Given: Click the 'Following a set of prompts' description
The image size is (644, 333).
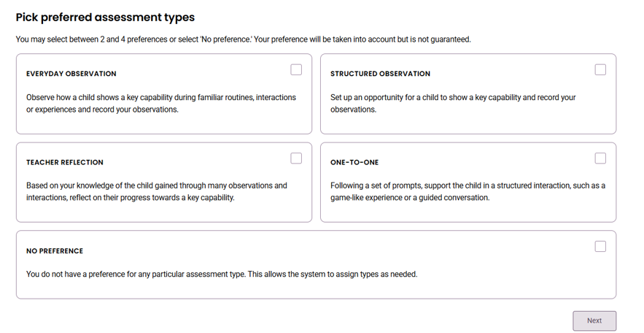Looking at the screenshot, I should pyautogui.click(x=468, y=191).
